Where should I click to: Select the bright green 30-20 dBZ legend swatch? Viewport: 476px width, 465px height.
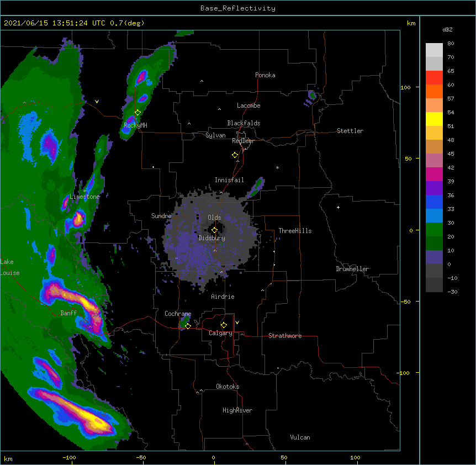pyautogui.click(x=434, y=230)
